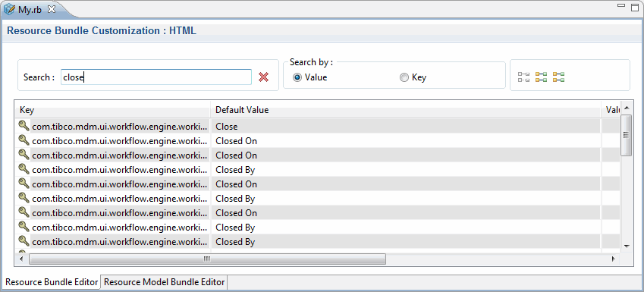
Task: Select the Key radio button
Action: [404, 77]
